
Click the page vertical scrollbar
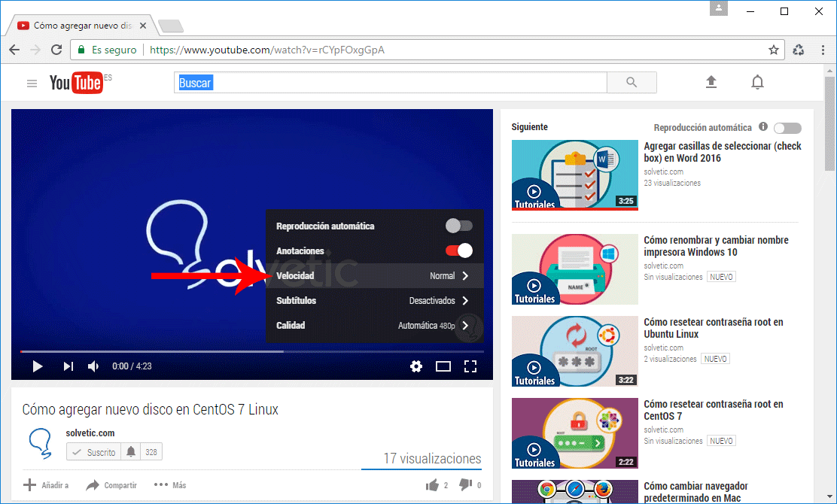(829, 123)
